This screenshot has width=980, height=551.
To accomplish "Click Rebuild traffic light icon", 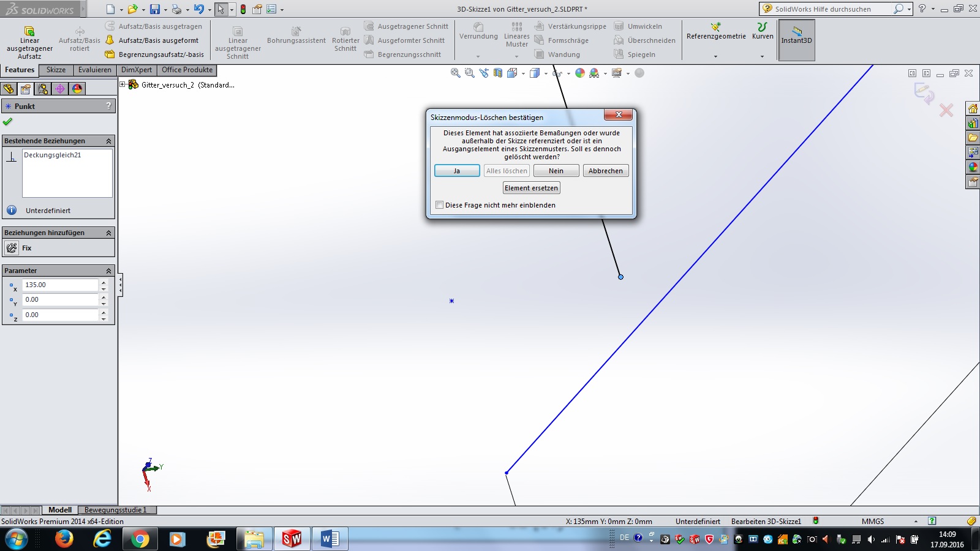I will 243,9.
